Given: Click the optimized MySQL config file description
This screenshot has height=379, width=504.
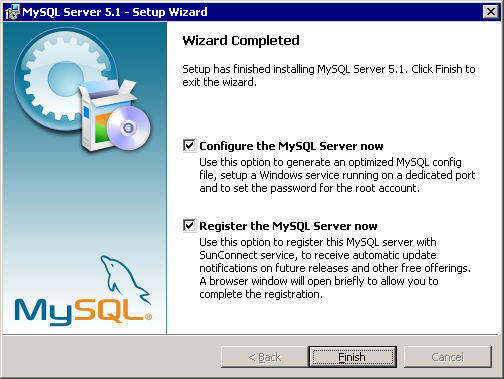Looking at the screenshot, I should point(337,175).
